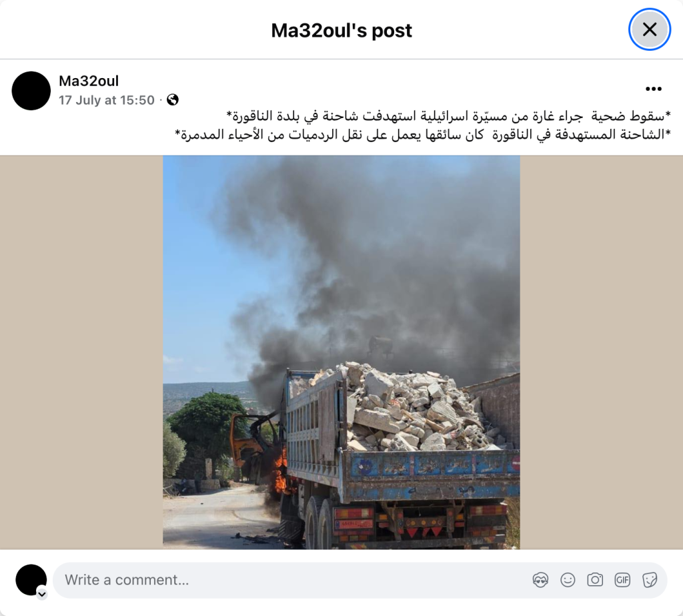Click your own avatar beside comment box

coord(31,580)
